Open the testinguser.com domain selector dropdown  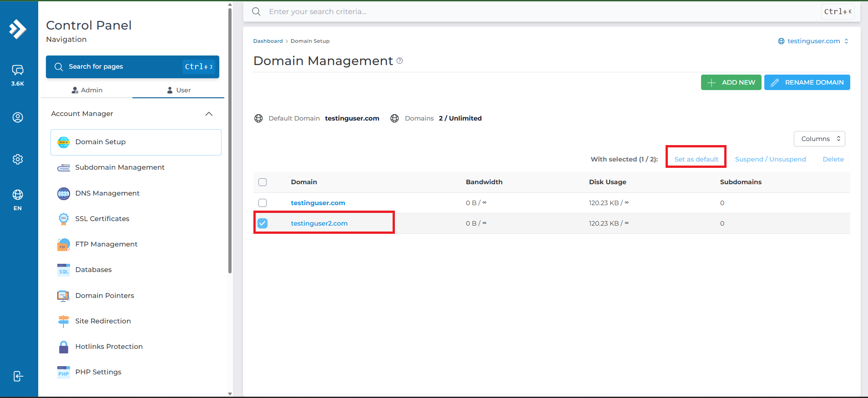tap(813, 41)
